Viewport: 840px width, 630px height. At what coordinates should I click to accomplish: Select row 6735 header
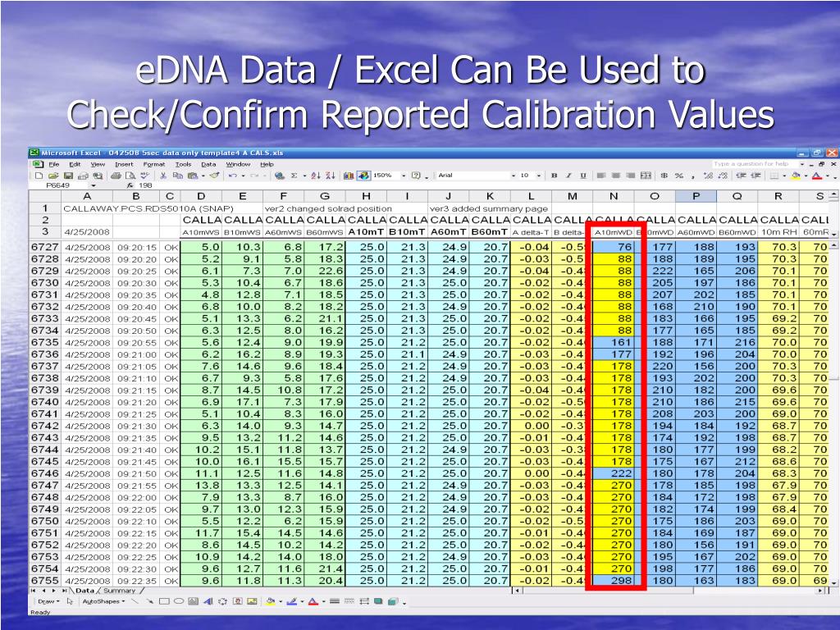(44, 342)
